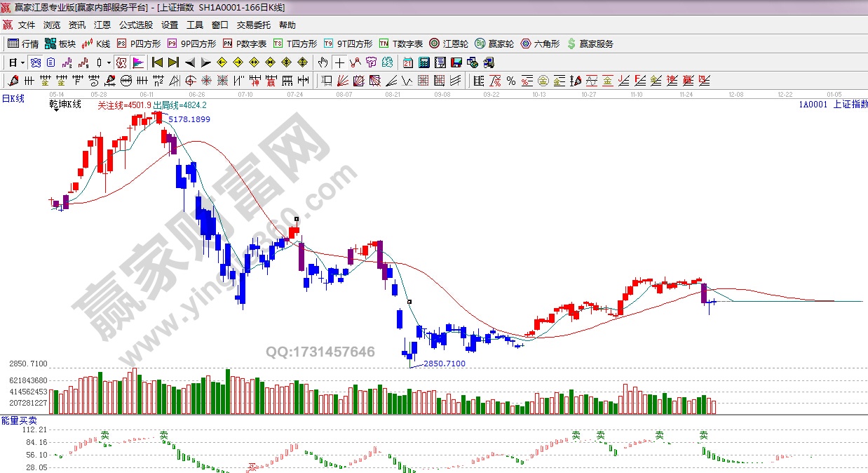Image resolution: width=868 pixels, height=473 pixels.
Task: Toggle the crosshair cursor button
Action: click(x=339, y=62)
